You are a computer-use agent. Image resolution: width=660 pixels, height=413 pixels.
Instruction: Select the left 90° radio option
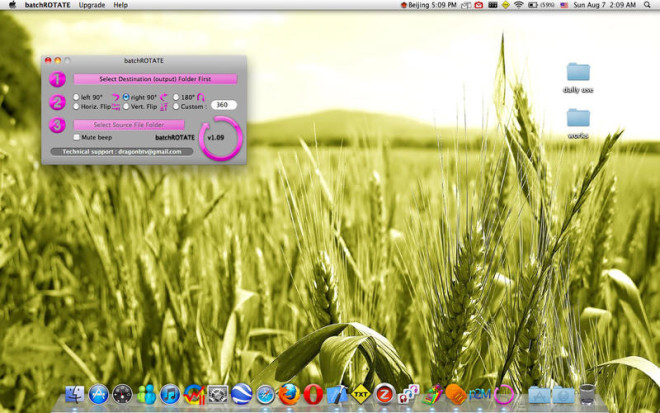pyautogui.click(x=76, y=97)
